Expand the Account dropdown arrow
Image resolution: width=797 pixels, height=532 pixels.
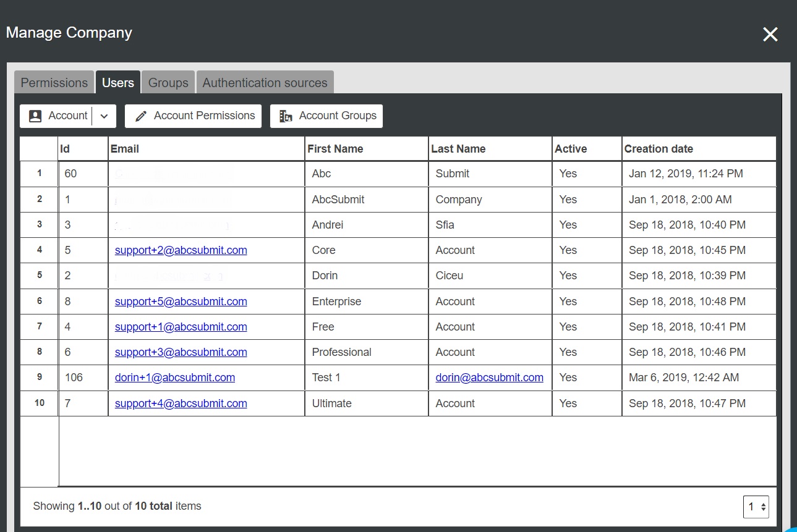(104, 116)
